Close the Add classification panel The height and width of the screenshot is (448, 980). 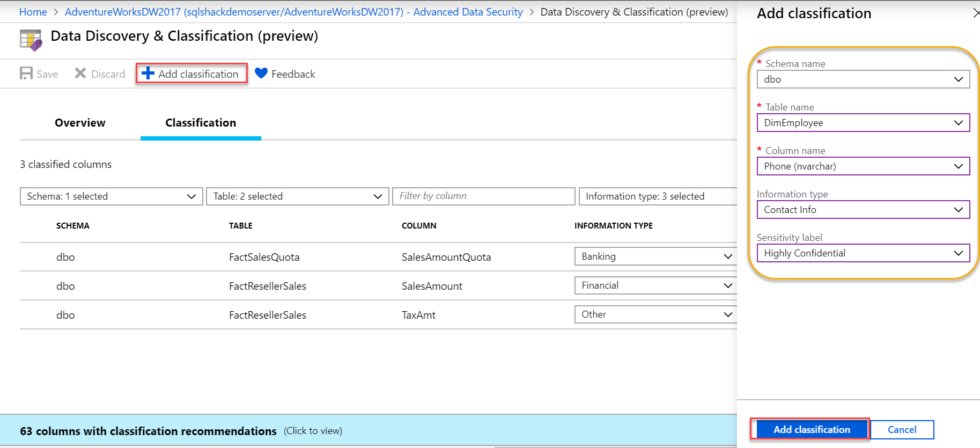pos(976,13)
